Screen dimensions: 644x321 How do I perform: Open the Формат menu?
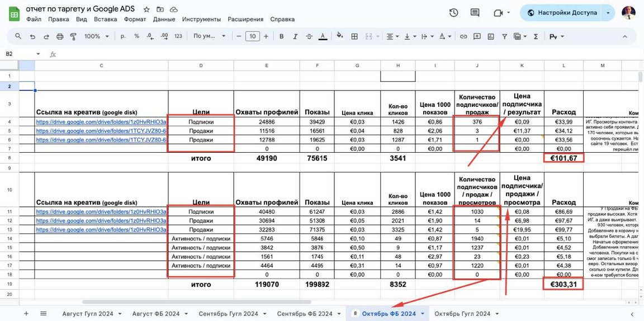[x=135, y=19]
